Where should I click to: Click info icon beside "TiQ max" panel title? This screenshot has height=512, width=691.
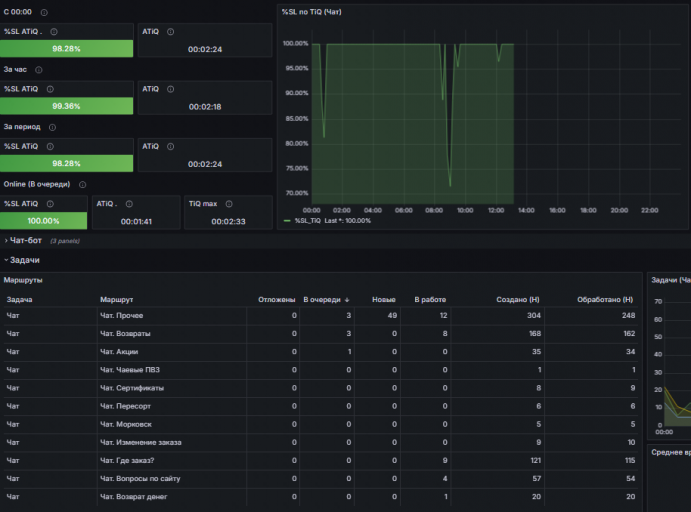pyautogui.click(x=229, y=204)
